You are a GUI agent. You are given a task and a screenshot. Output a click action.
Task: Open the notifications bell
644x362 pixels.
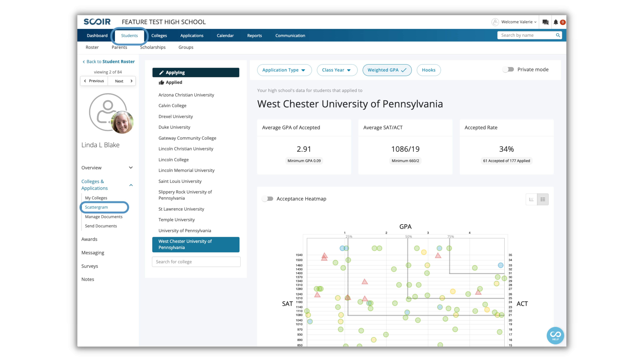tap(556, 22)
